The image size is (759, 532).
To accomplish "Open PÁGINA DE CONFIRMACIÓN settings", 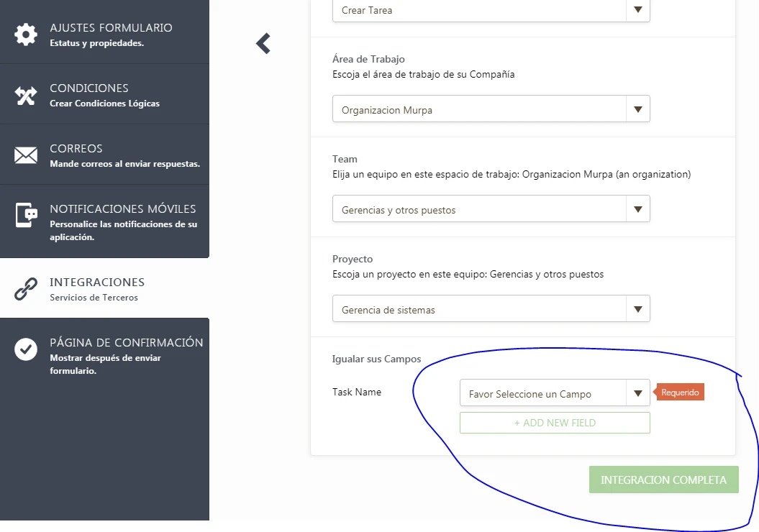I will (104, 351).
